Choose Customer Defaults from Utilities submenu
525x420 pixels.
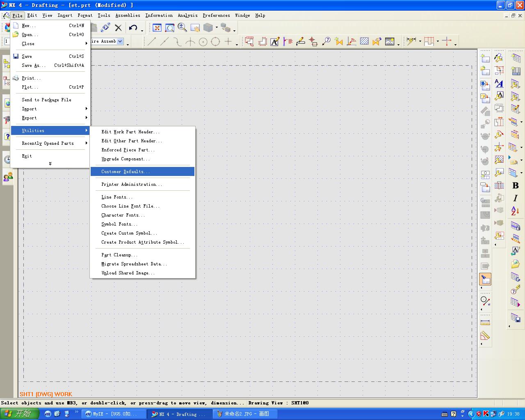(x=143, y=171)
